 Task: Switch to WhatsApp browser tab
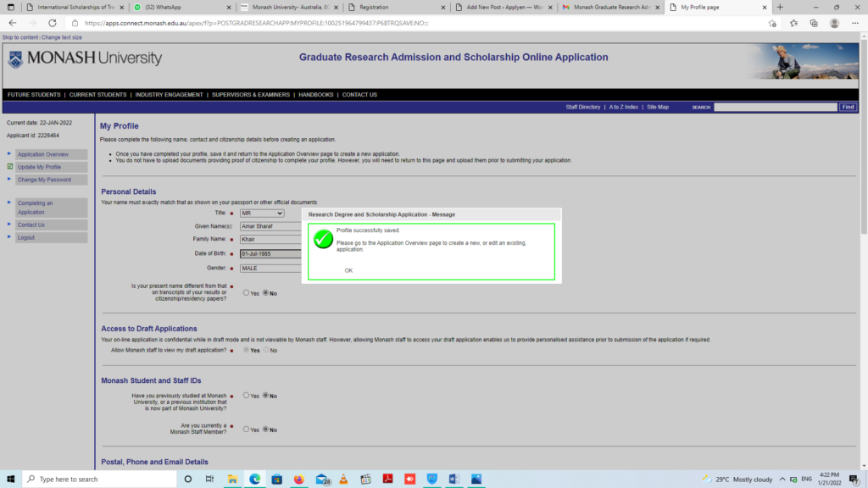pos(181,7)
